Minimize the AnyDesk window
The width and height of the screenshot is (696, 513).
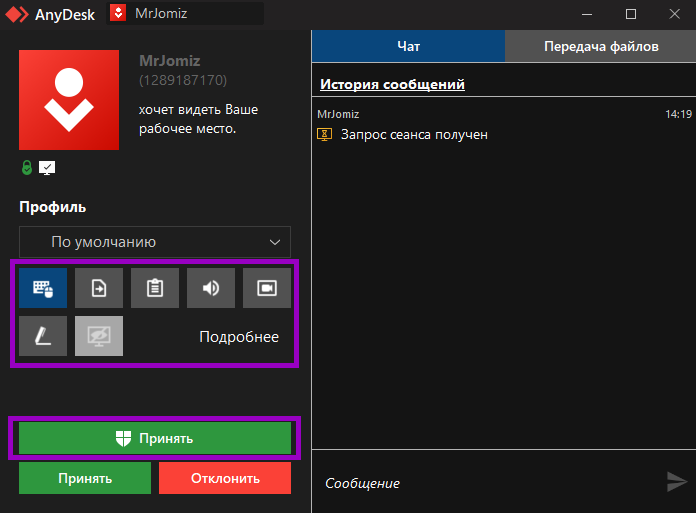[587, 15]
